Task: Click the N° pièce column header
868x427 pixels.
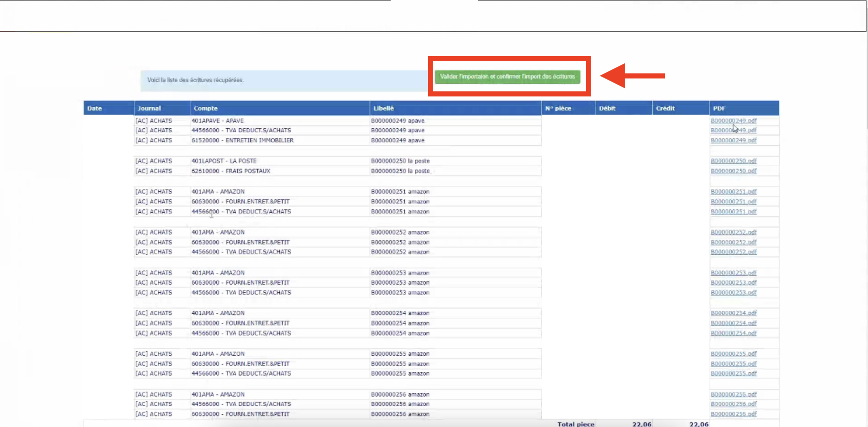Action: click(x=569, y=108)
